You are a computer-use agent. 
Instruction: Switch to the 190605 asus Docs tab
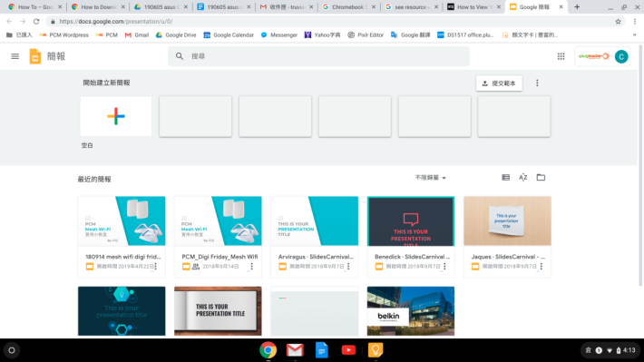(x=223, y=7)
